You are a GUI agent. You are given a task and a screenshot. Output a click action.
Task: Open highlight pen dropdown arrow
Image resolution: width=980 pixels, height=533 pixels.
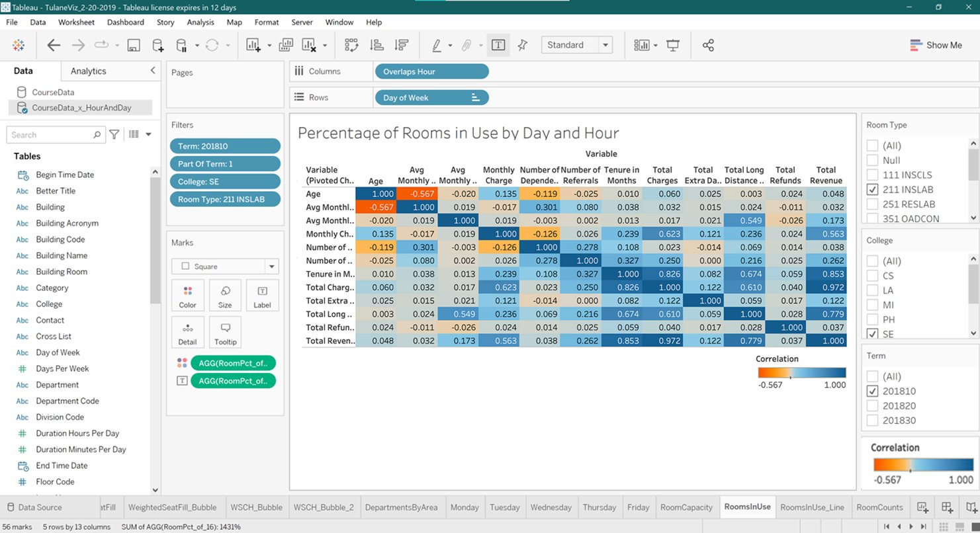pyautogui.click(x=451, y=46)
